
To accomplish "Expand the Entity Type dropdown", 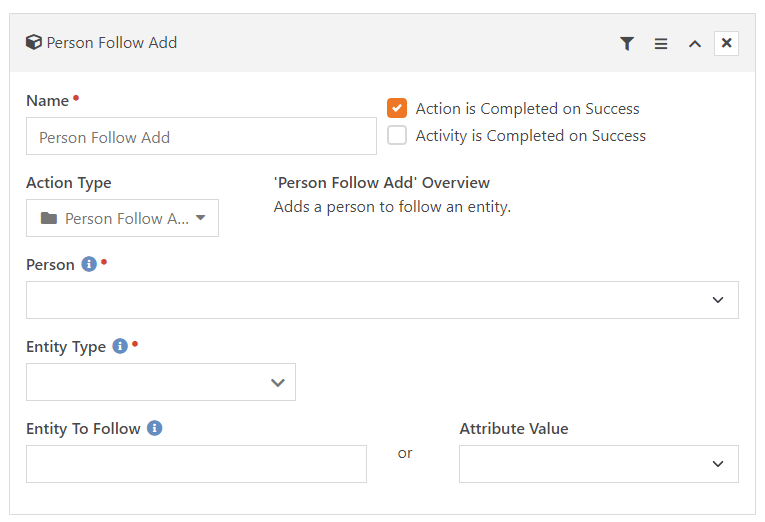I will 161,382.
